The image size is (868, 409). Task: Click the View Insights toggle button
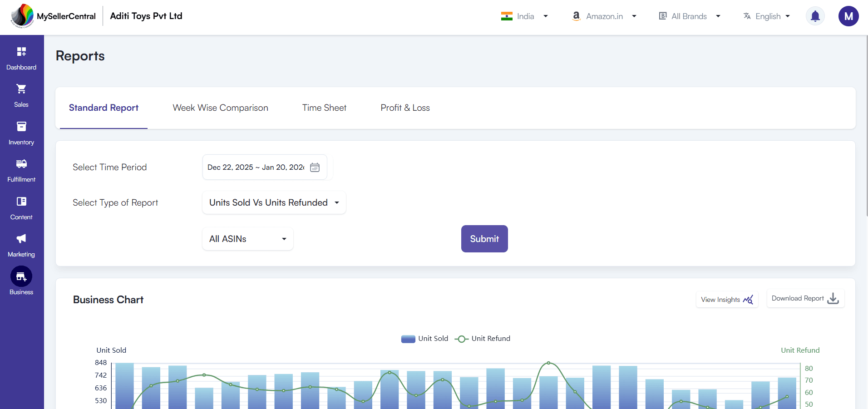pos(726,300)
